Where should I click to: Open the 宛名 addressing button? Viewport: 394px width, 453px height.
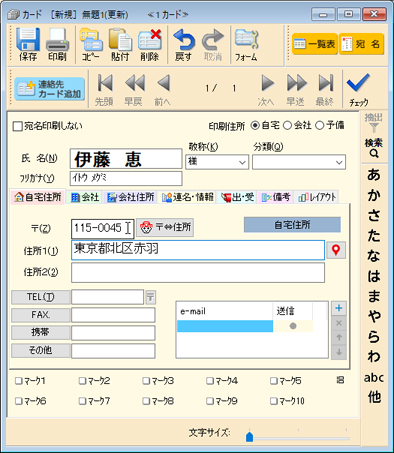point(361,44)
